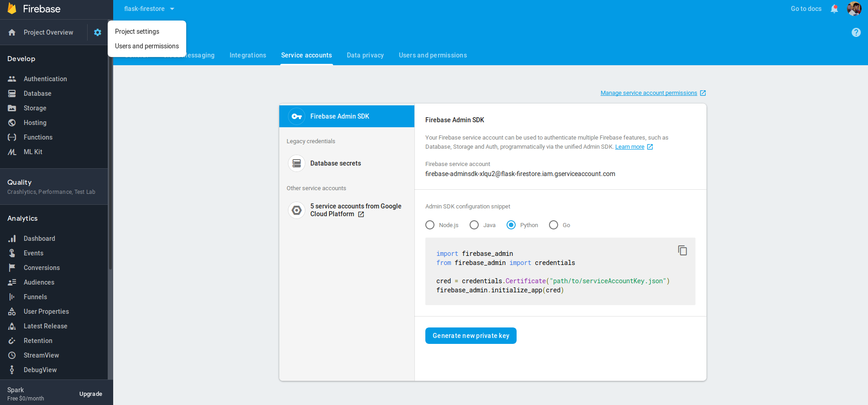This screenshot has width=868, height=405.
Task: Open Project Overview home icon
Action: [12, 32]
